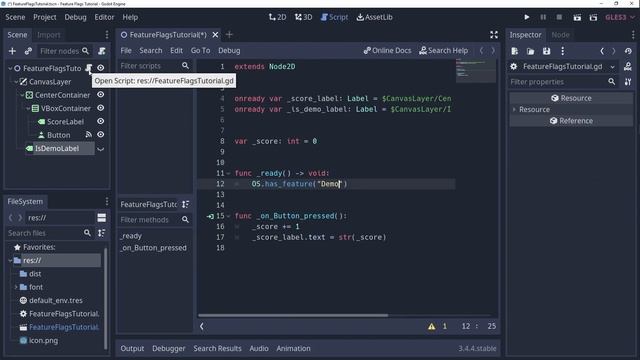Run the project with play icon

(x=527, y=17)
